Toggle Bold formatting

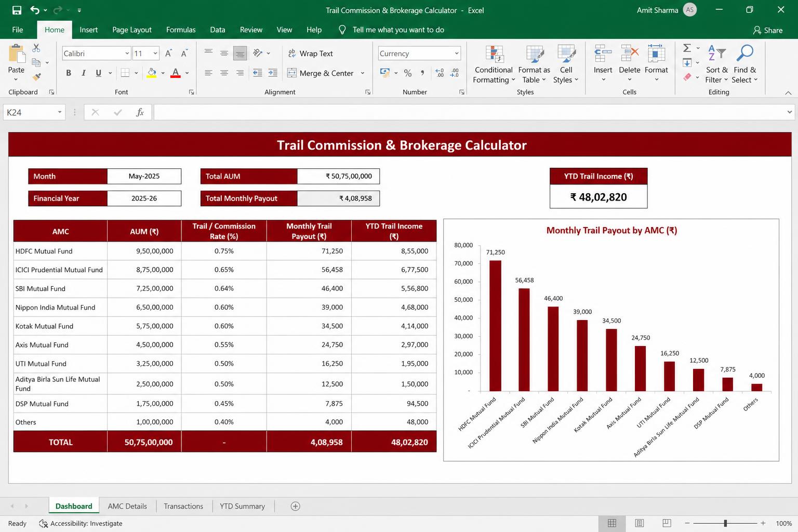pos(69,73)
